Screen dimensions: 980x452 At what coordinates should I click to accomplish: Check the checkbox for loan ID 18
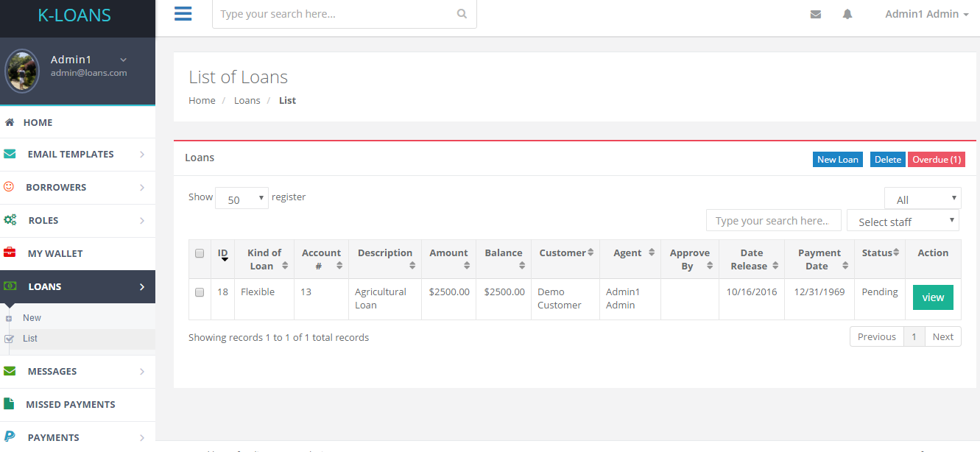click(200, 292)
